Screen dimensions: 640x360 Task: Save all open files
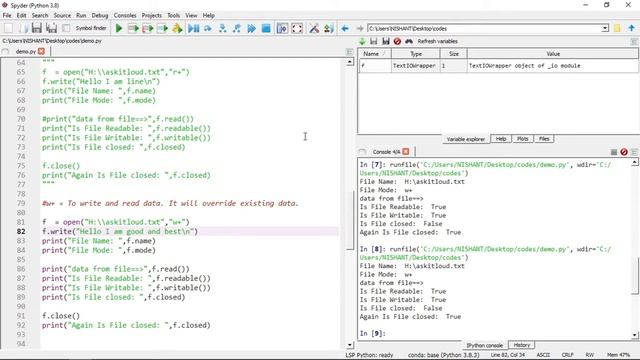tap(51, 28)
